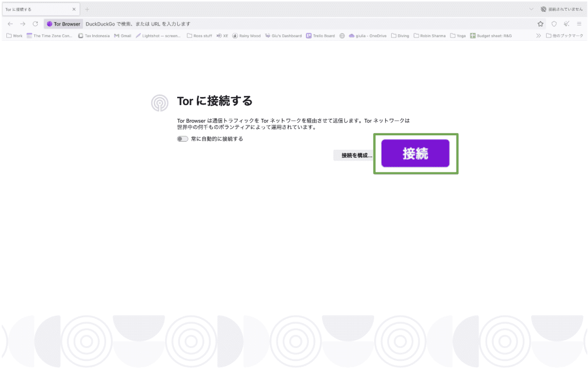Reload the current page

[x=35, y=24]
